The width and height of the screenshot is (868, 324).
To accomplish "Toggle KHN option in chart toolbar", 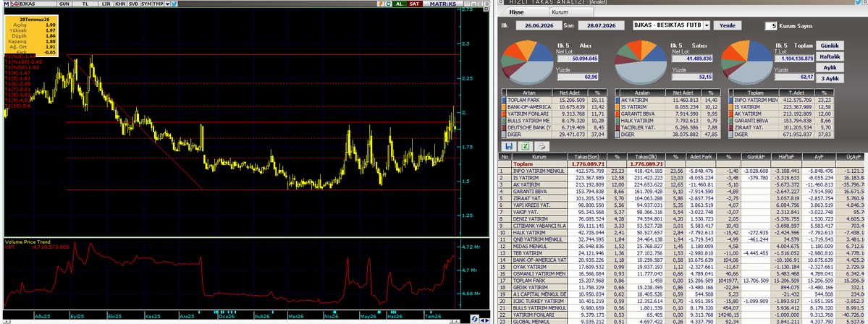I will 120,4.
